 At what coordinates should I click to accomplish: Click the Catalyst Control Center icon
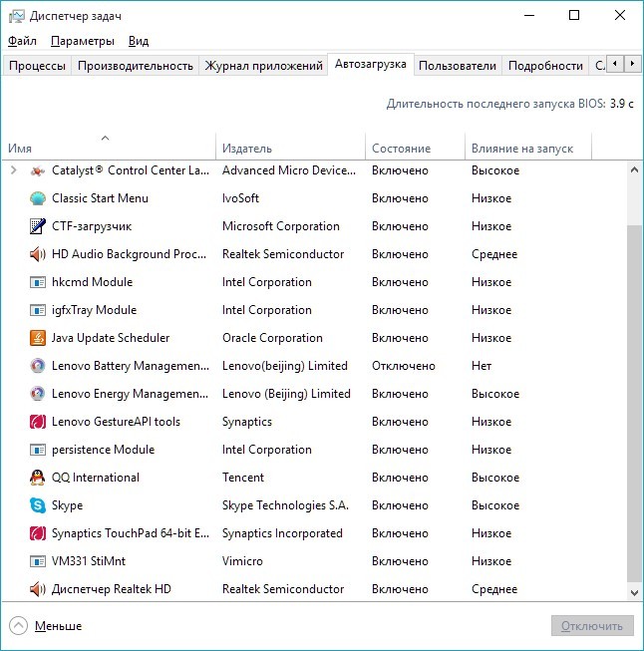pyautogui.click(x=38, y=170)
